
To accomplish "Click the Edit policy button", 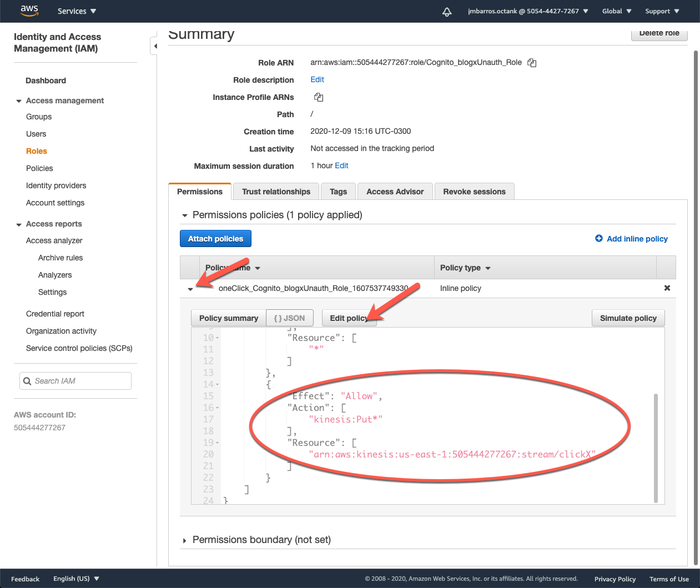I will tap(349, 318).
